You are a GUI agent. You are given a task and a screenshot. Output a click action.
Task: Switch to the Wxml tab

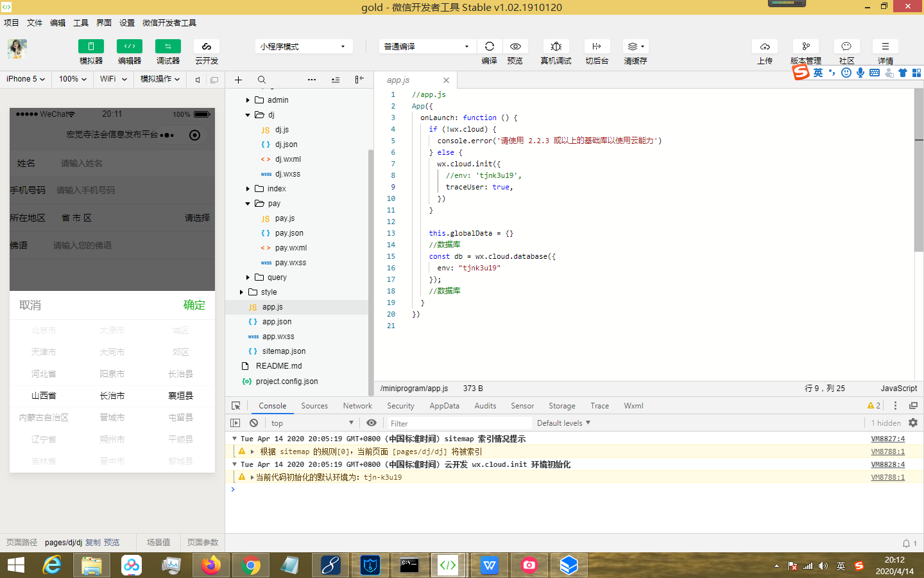tap(633, 406)
